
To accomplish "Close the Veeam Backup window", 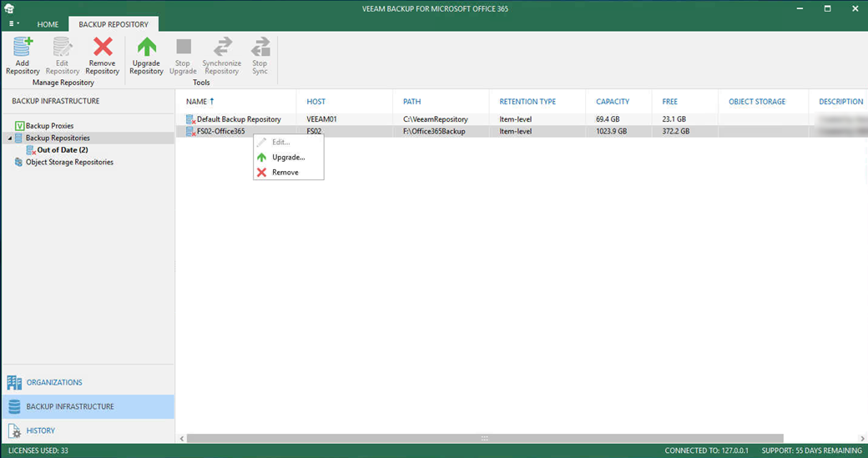I will pos(855,8).
